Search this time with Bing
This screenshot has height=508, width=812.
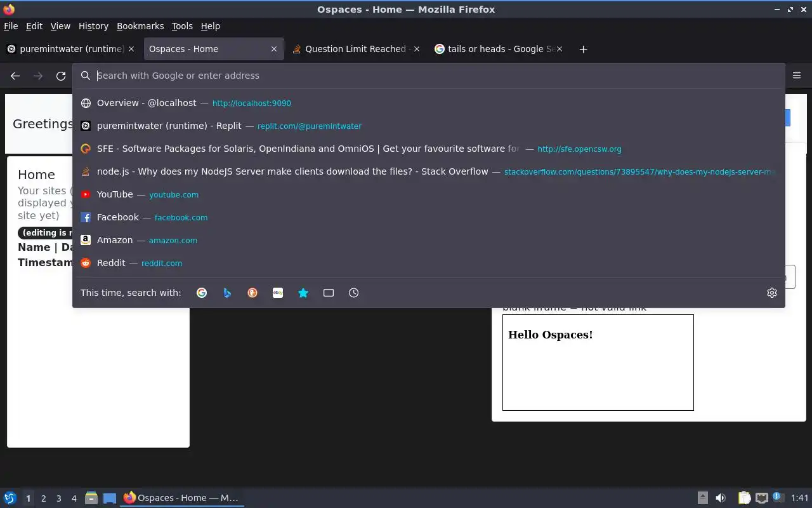click(x=227, y=293)
